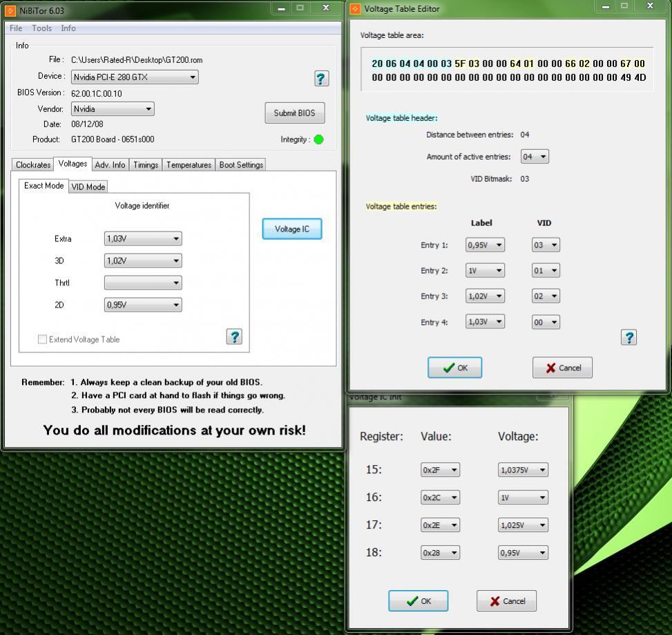Open the Entry 2 Label dropdown showing 1V
The image size is (672, 635).
(x=485, y=271)
